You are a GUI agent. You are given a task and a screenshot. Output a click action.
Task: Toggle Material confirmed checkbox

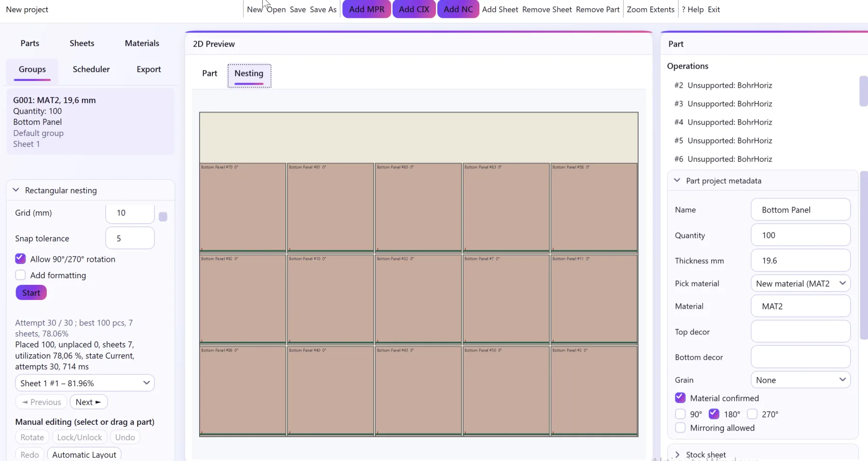pos(680,398)
